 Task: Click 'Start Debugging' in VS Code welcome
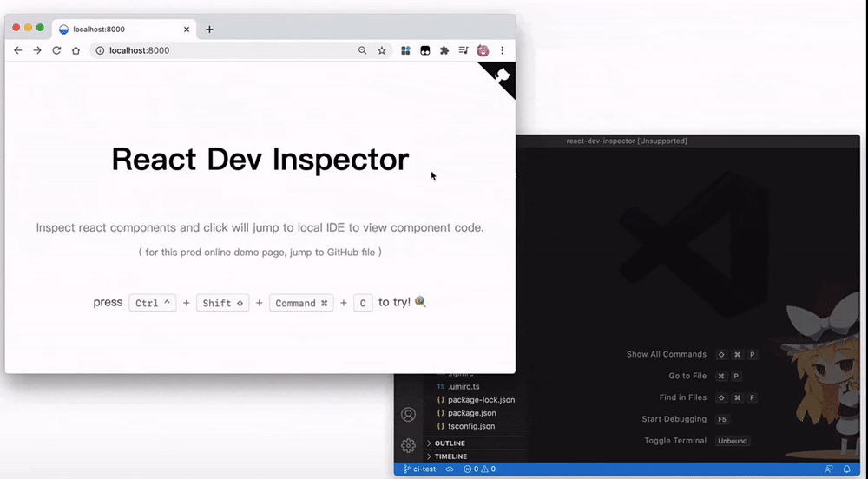point(674,419)
